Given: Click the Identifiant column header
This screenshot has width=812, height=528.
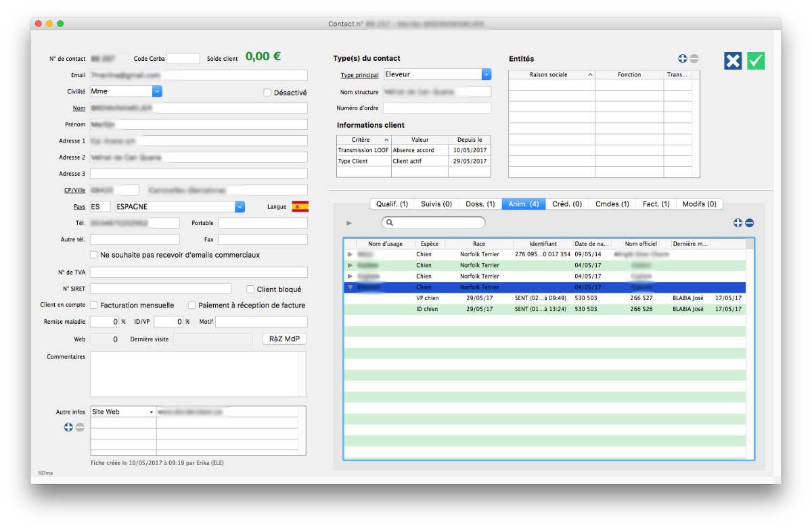Looking at the screenshot, I should pos(543,243).
